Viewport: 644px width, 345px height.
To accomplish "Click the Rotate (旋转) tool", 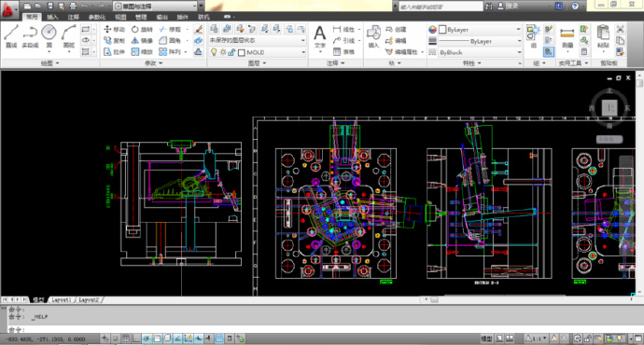I will tap(142, 29).
